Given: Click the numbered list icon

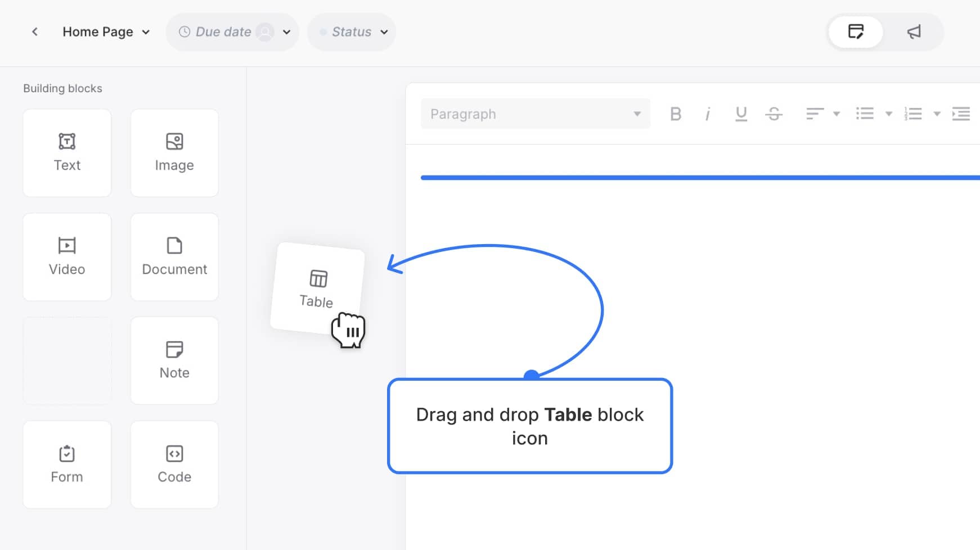Looking at the screenshot, I should [912, 114].
